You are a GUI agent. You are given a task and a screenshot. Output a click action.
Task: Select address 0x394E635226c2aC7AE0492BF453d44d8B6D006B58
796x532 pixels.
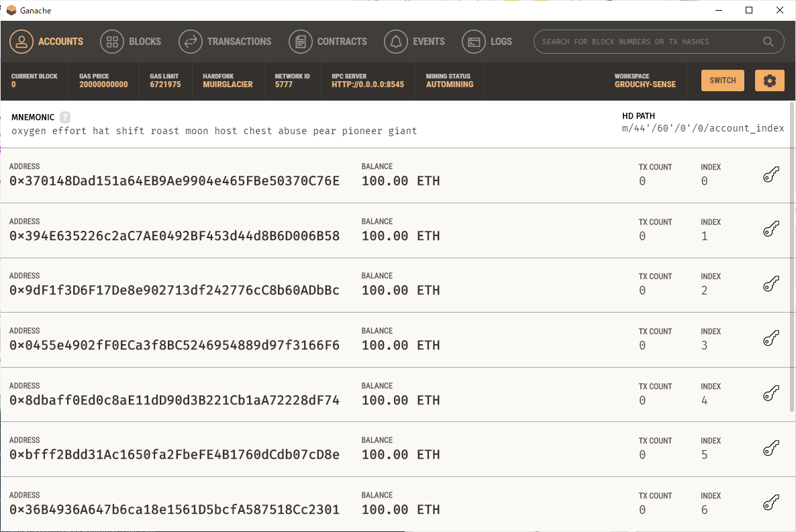click(174, 236)
